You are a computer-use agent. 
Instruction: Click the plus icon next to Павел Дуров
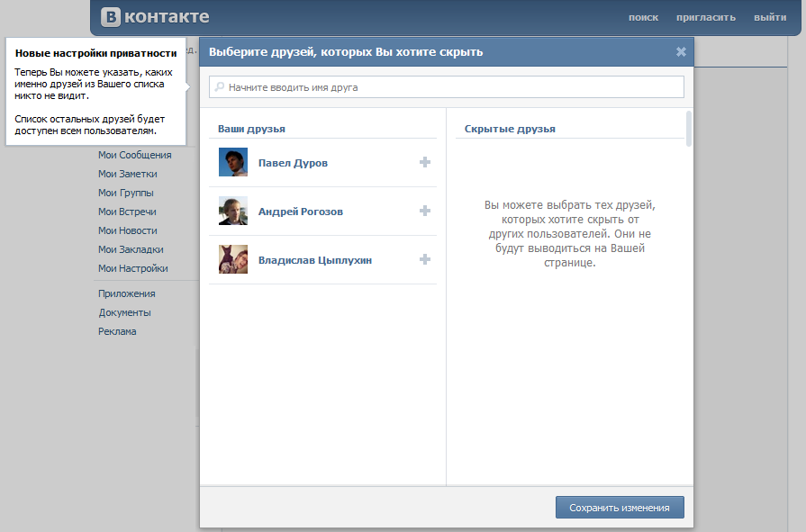pos(424,162)
